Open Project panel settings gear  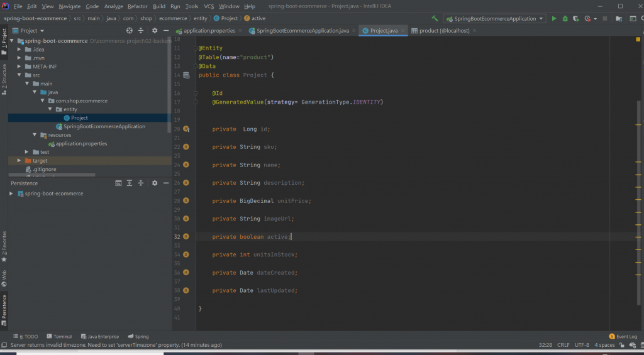(155, 30)
